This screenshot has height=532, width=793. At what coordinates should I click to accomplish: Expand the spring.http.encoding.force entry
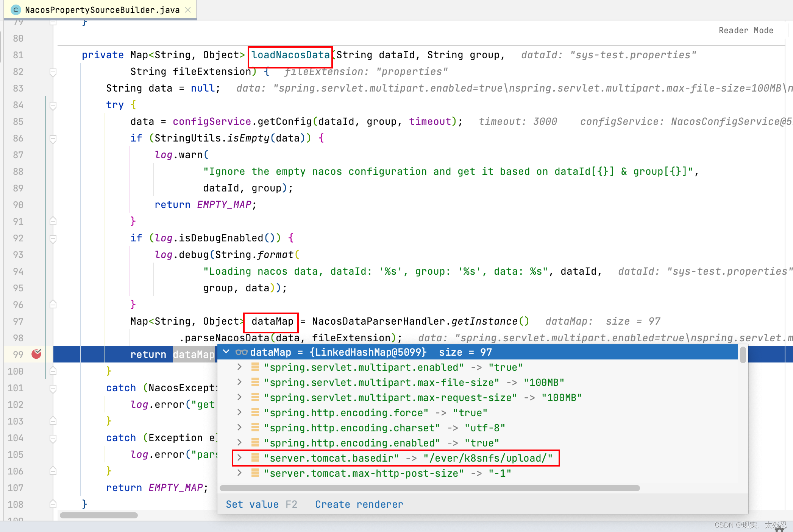click(x=239, y=412)
